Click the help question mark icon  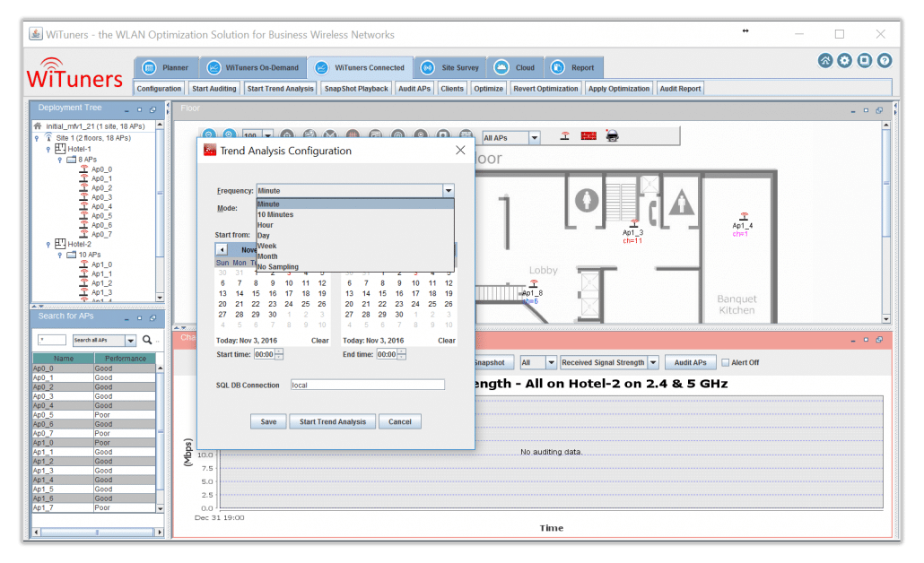pyautogui.click(x=884, y=61)
